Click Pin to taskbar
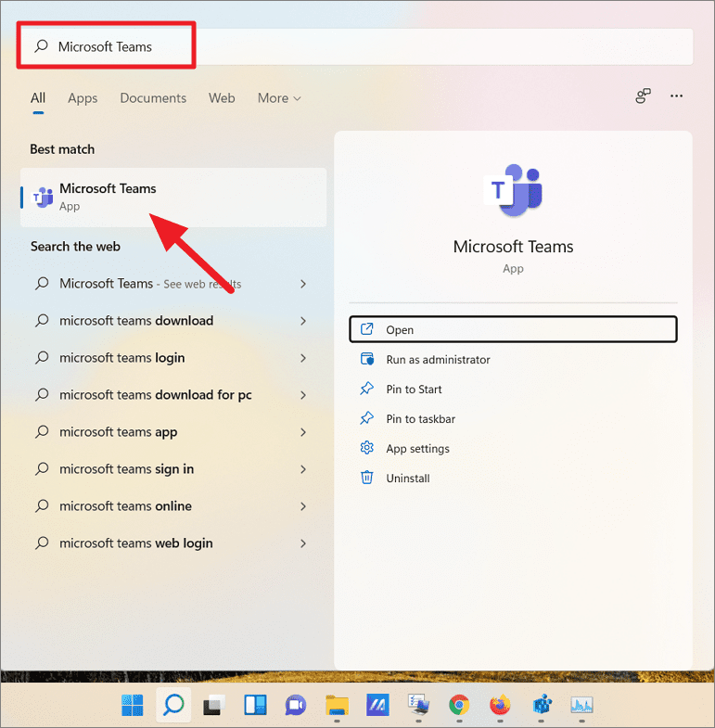 [513, 419]
